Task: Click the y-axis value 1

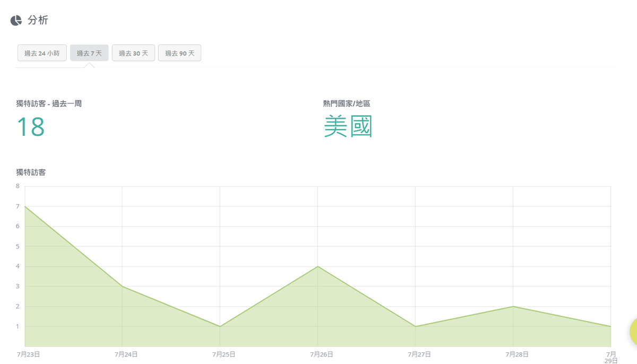Action: pos(18,326)
